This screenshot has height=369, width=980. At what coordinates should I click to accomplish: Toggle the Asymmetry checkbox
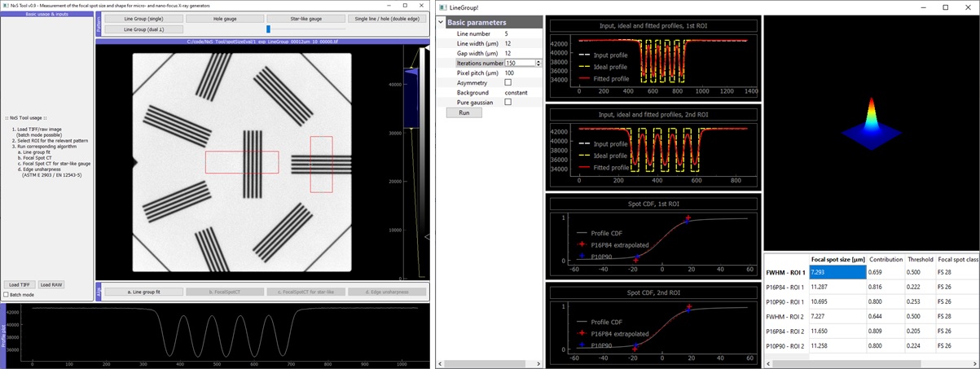(x=508, y=82)
